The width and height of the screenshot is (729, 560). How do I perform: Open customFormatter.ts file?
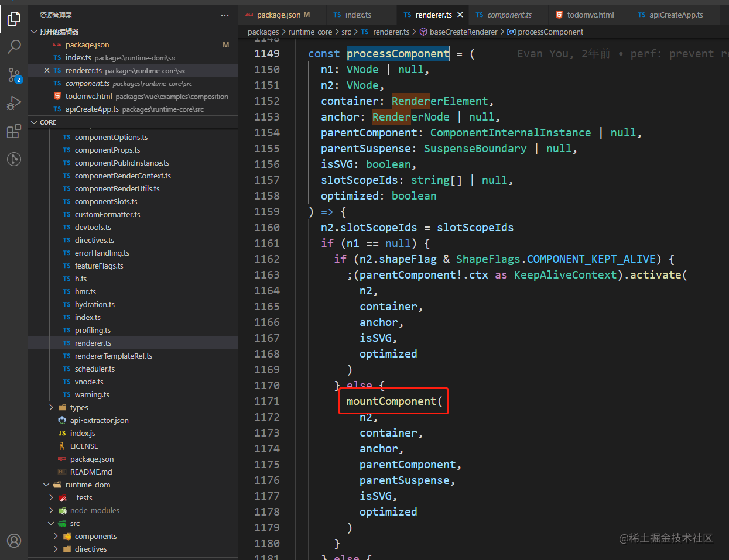[107, 214]
